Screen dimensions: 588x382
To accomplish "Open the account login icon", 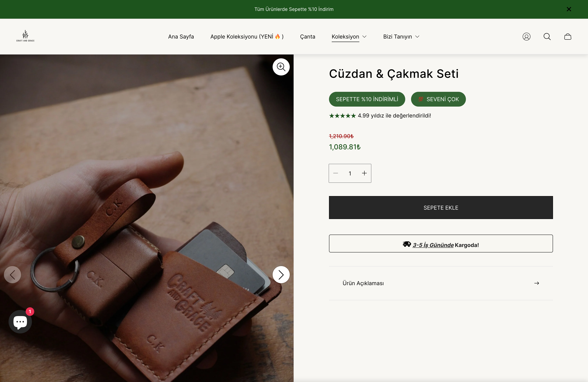I will tap(526, 37).
